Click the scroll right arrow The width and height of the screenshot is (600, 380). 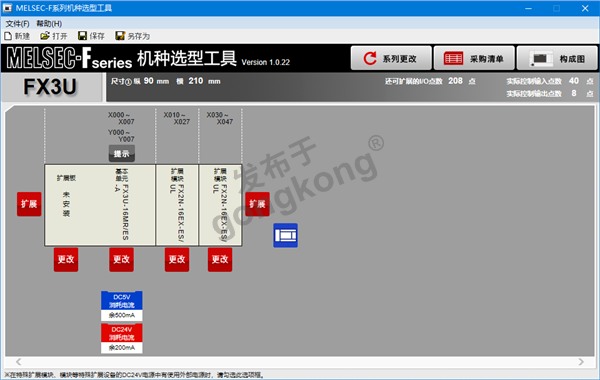(x=581, y=362)
